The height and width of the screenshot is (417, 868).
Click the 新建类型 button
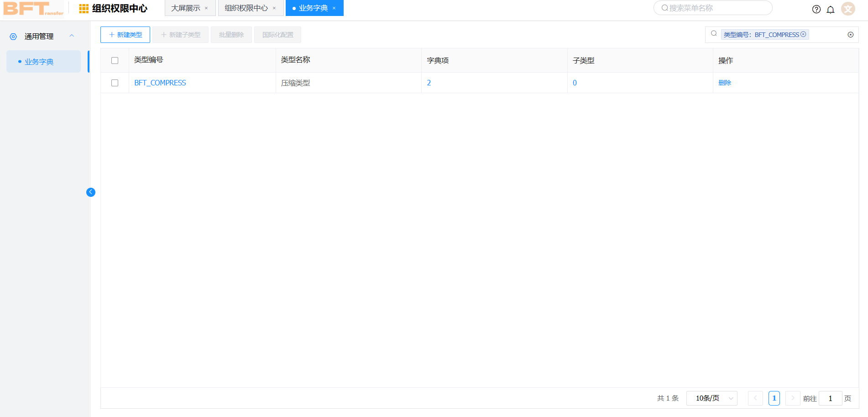pos(125,34)
